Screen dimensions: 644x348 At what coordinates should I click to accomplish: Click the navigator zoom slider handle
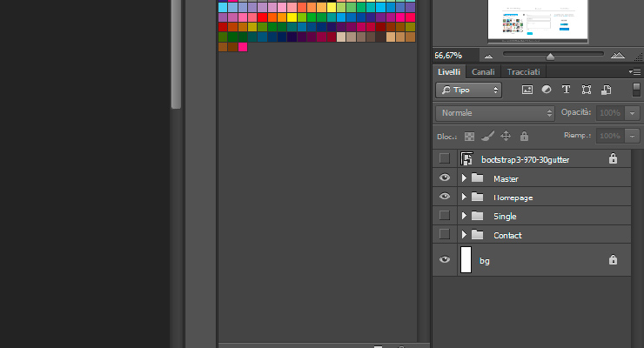pos(550,57)
